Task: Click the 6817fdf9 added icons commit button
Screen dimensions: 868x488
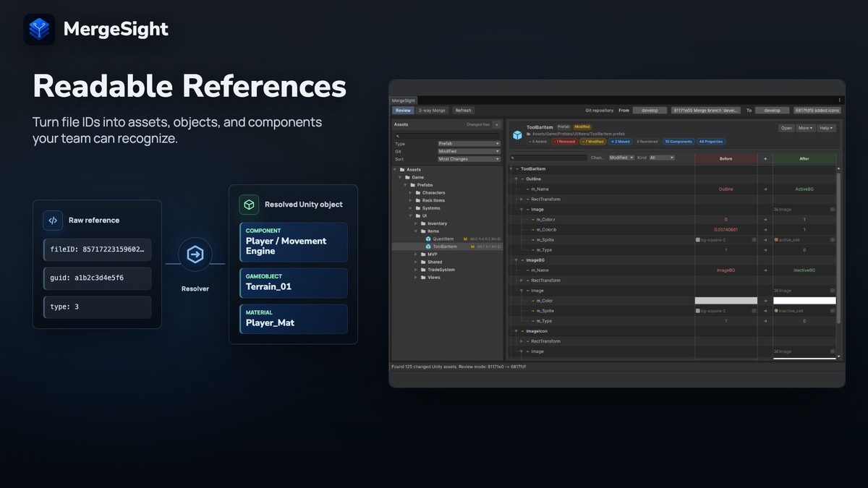Action: point(817,111)
